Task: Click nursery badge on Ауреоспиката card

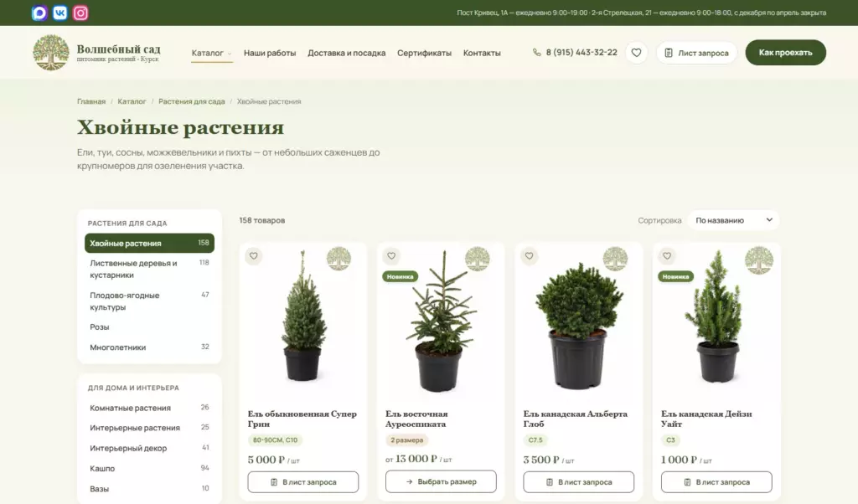Action: click(477, 259)
